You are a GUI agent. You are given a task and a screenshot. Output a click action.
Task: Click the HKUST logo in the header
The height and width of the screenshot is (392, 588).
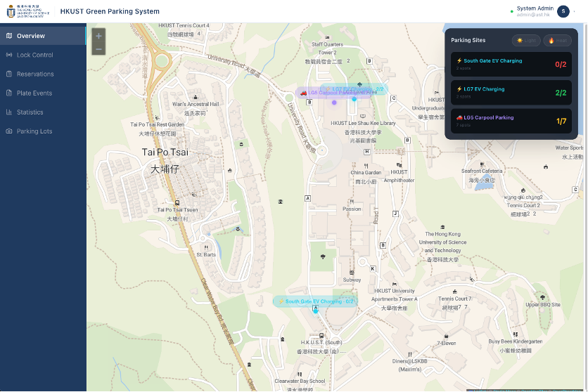click(28, 11)
